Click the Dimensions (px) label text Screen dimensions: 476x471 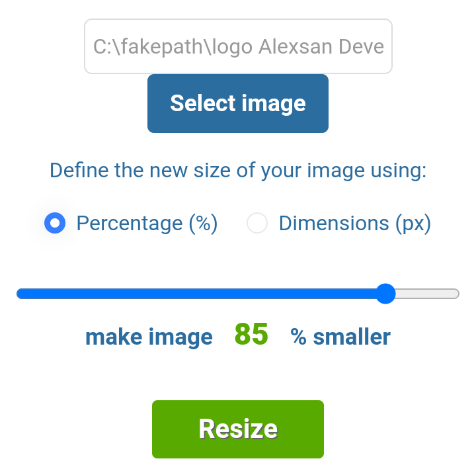tap(354, 223)
